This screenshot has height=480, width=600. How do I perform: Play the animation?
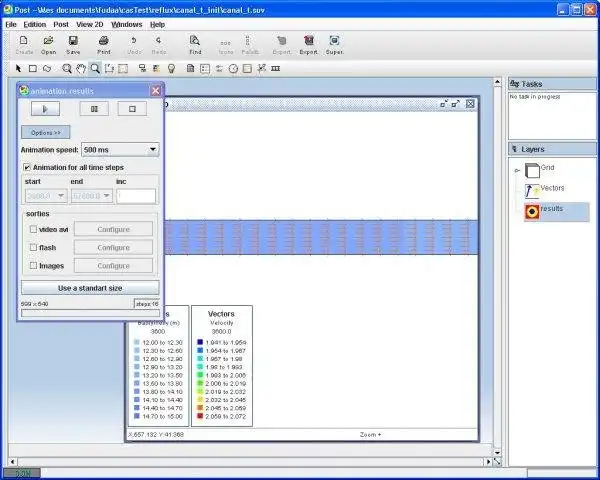(45, 109)
